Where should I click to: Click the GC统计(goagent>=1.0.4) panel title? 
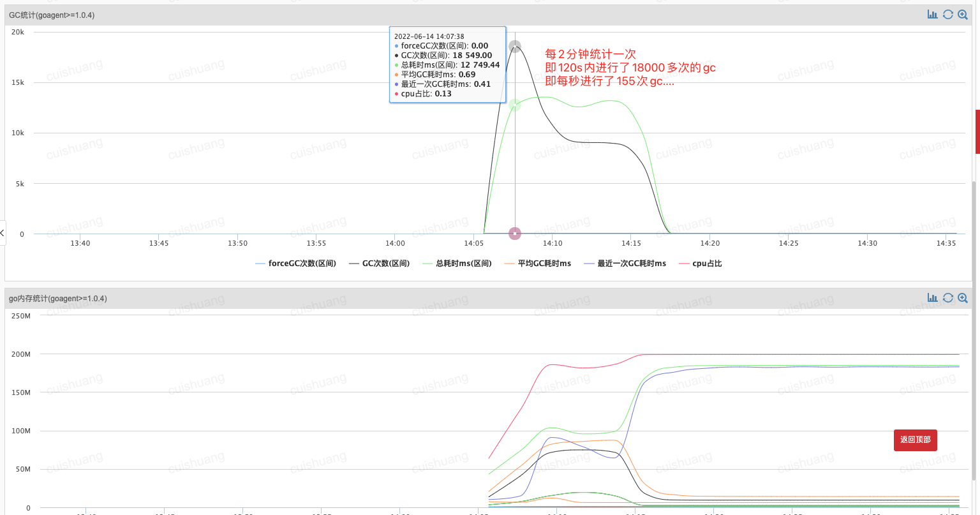click(x=52, y=15)
